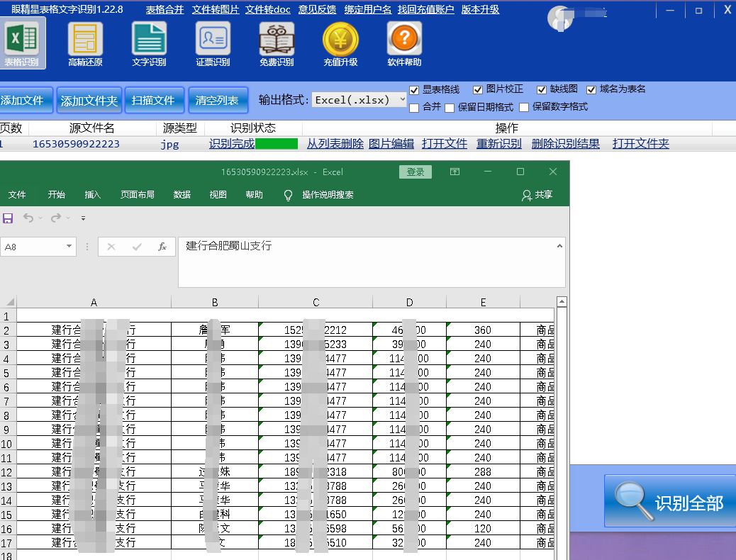Open the 文件 tab in Excel
Screen dimensions: 736x560
[x=17, y=195]
